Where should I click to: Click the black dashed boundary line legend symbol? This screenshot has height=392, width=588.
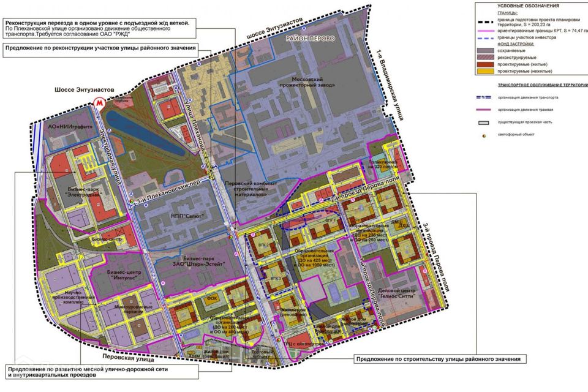click(x=485, y=22)
